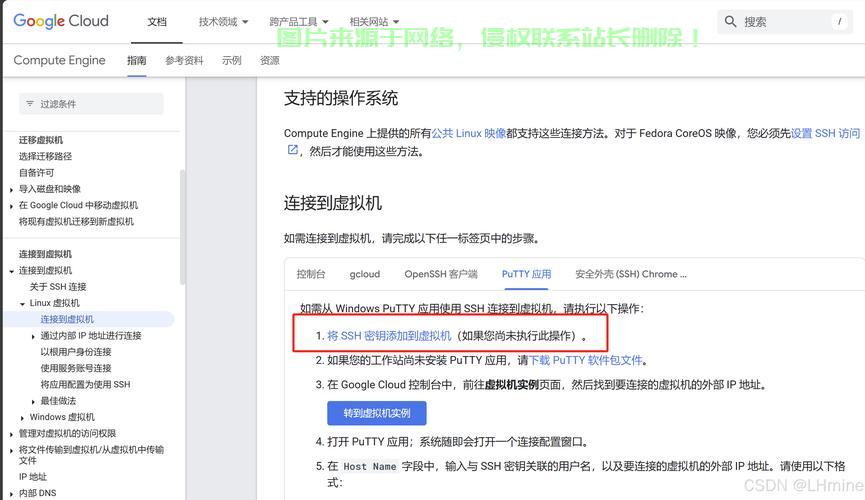Open 关于 SSH 连接 sidebar item
Screen dimensions: 865x500
58,286
